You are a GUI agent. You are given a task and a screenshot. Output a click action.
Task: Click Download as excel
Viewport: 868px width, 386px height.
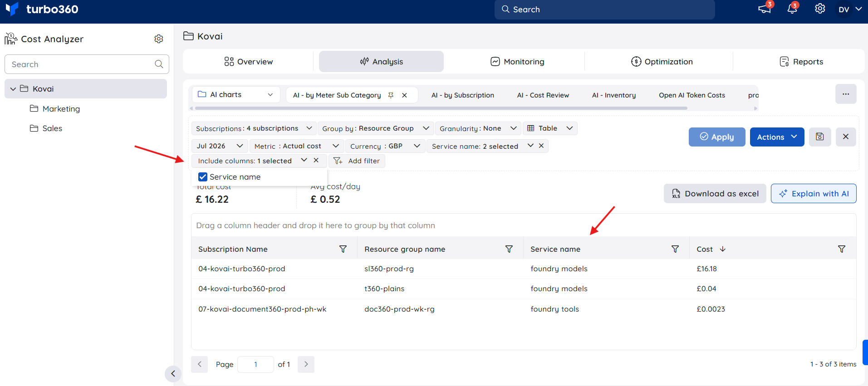(x=715, y=194)
